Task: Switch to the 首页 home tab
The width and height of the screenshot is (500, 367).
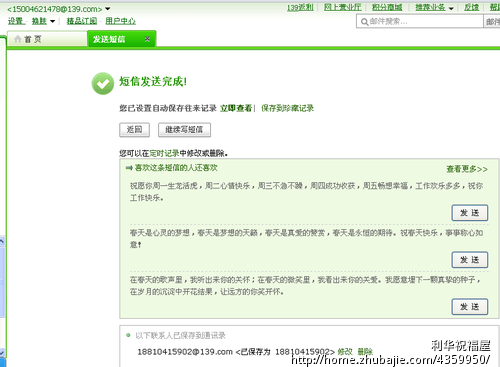Action: coord(47,39)
